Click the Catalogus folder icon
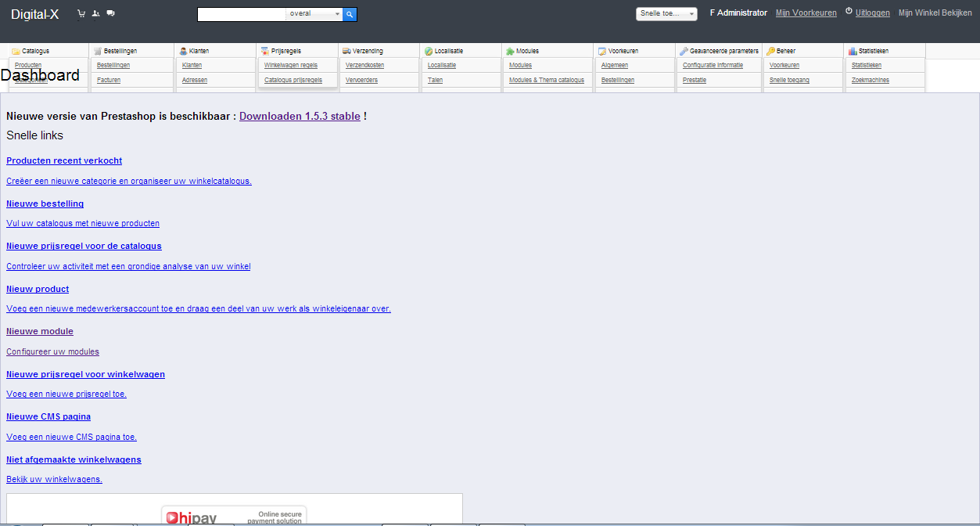 [x=16, y=51]
